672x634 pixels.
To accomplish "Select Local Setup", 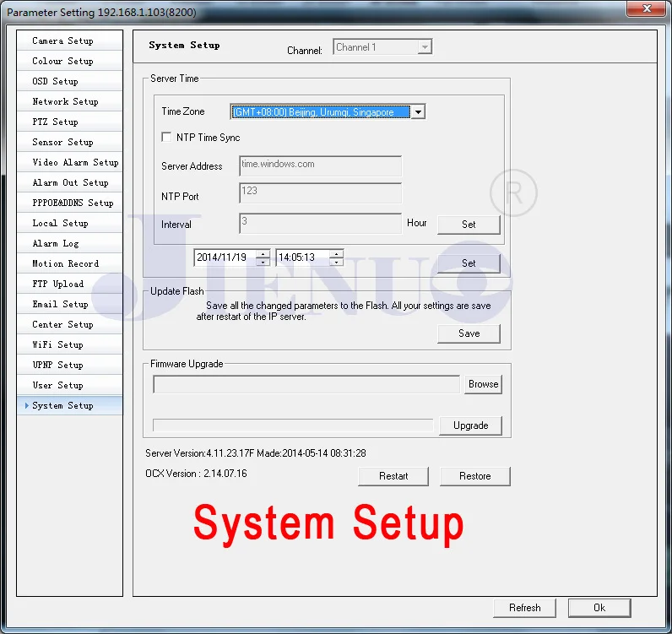I will [69, 223].
